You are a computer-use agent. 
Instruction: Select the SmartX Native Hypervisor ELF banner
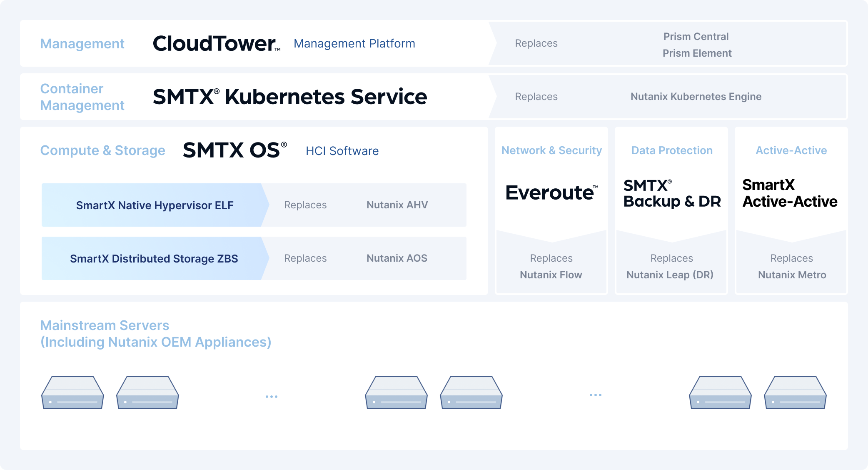[x=155, y=205]
